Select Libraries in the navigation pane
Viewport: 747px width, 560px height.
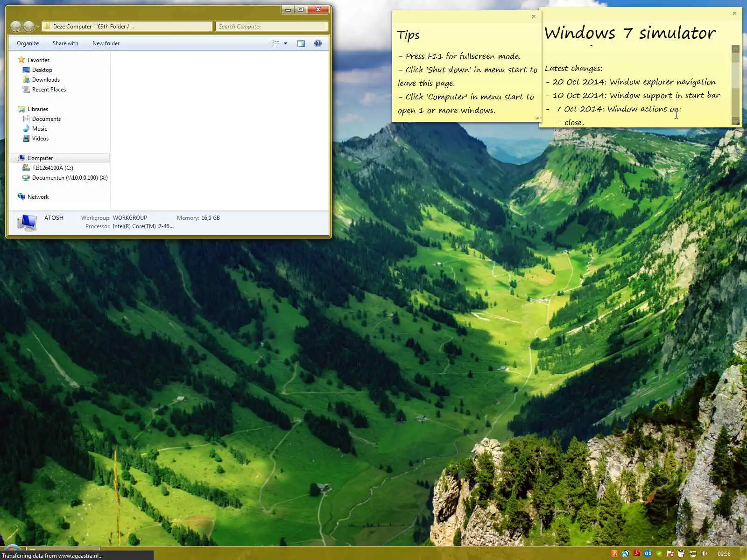38,109
